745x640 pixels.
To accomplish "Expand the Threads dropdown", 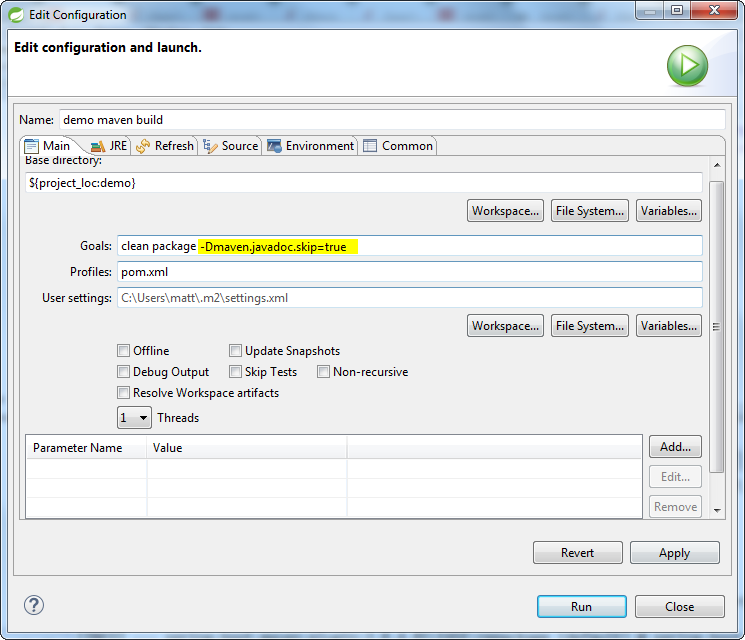I will pyautogui.click(x=134, y=418).
